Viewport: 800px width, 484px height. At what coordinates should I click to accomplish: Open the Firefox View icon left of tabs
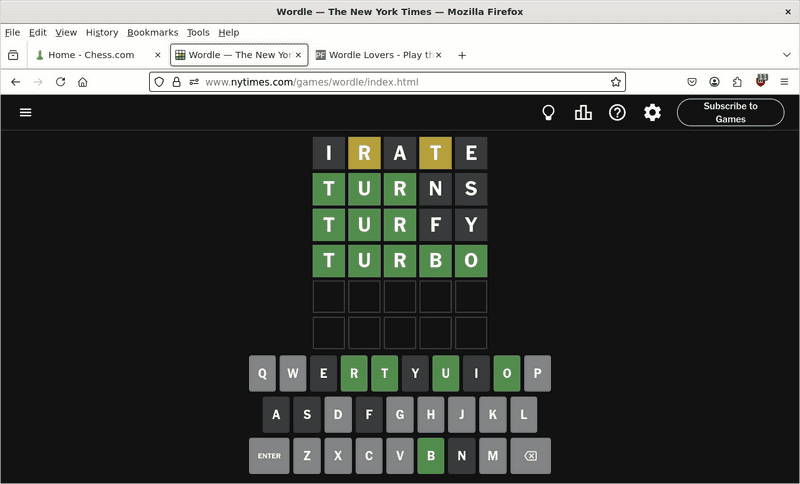[x=13, y=55]
